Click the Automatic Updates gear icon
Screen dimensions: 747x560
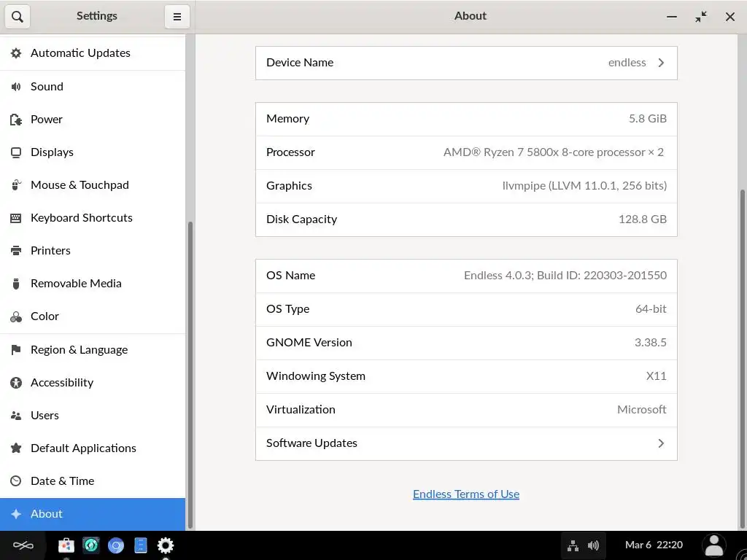click(x=16, y=52)
